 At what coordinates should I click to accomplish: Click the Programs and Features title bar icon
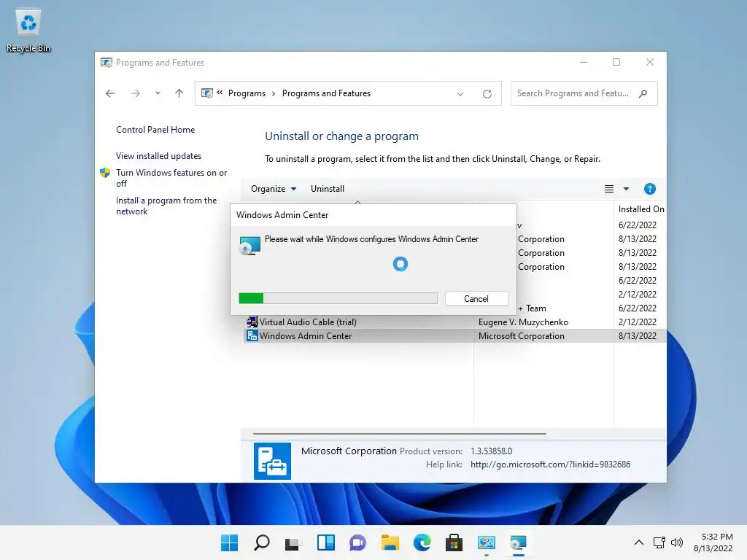point(107,63)
